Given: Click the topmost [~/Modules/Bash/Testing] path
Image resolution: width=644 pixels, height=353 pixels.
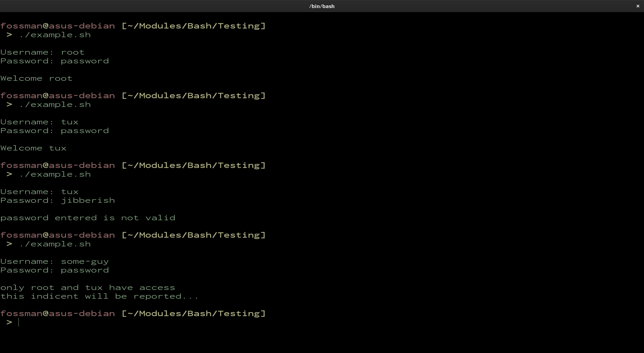Looking at the screenshot, I should click(194, 26).
